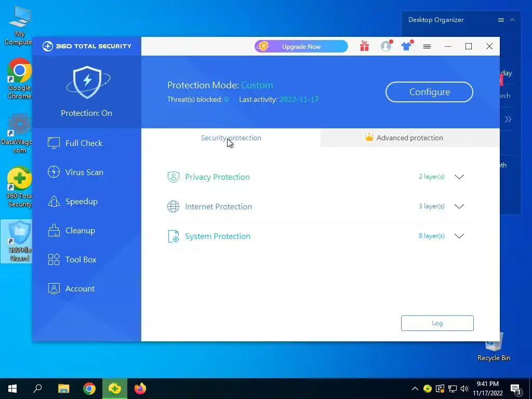Open the volume speaker tray icon
Image resolution: width=532 pixels, height=399 pixels.
click(x=464, y=389)
